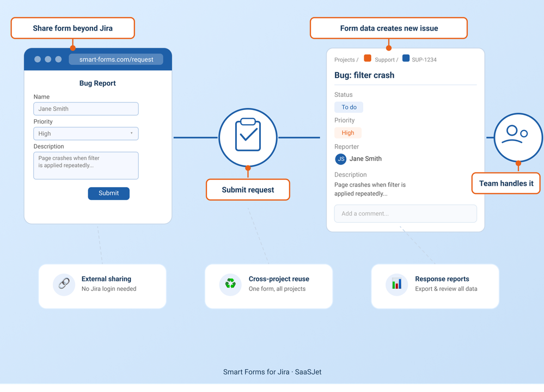Screen dimensions: 544x392
Task: Click the Description textarea about page crashes
Action: (85, 165)
